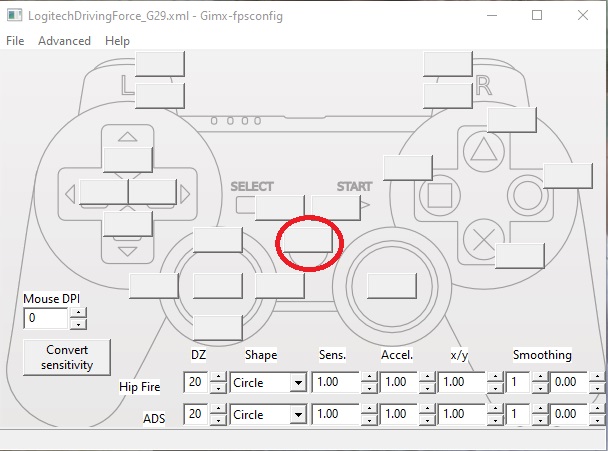Click the right stick center binding button

(392, 286)
